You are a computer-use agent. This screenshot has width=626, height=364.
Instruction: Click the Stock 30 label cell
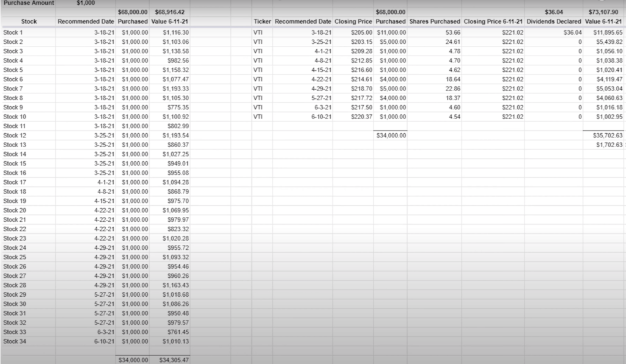tap(15, 304)
